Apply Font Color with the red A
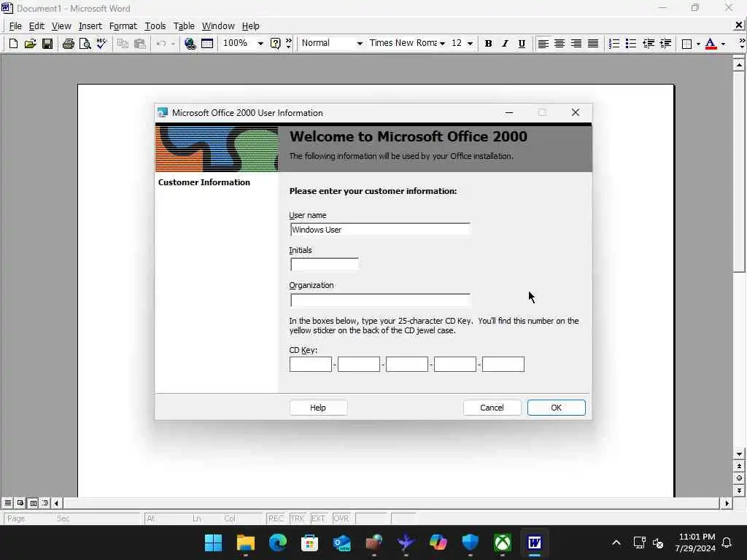The height and width of the screenshot is (560, 747). click(x=711, y=44)
